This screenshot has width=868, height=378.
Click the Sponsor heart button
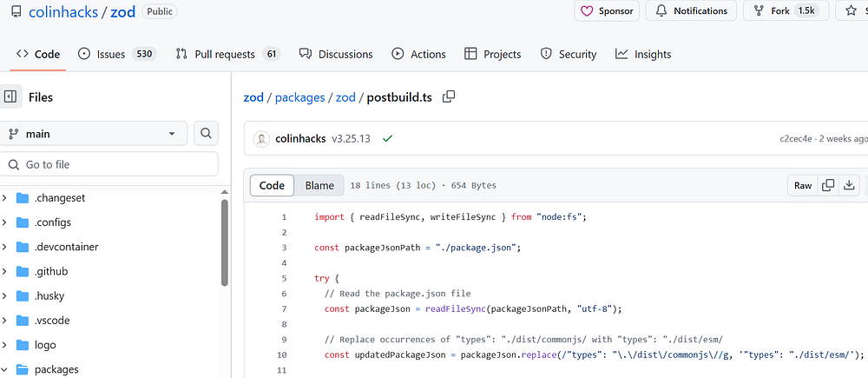(607, 10)
